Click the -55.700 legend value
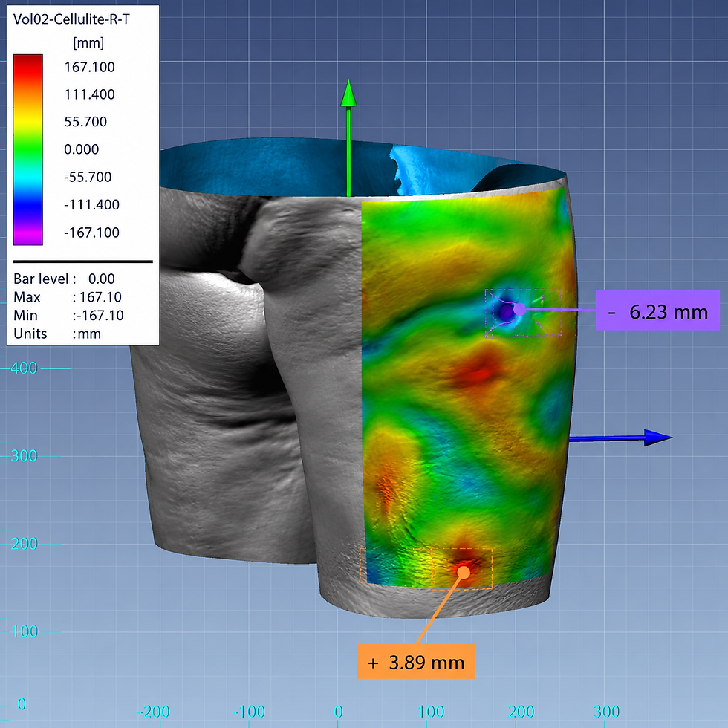 tap(88, 177)
